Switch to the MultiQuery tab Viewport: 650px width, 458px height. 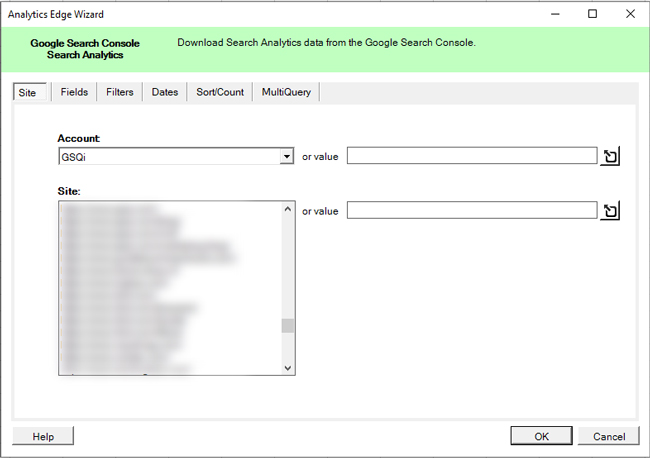click(x=286, y=92)
